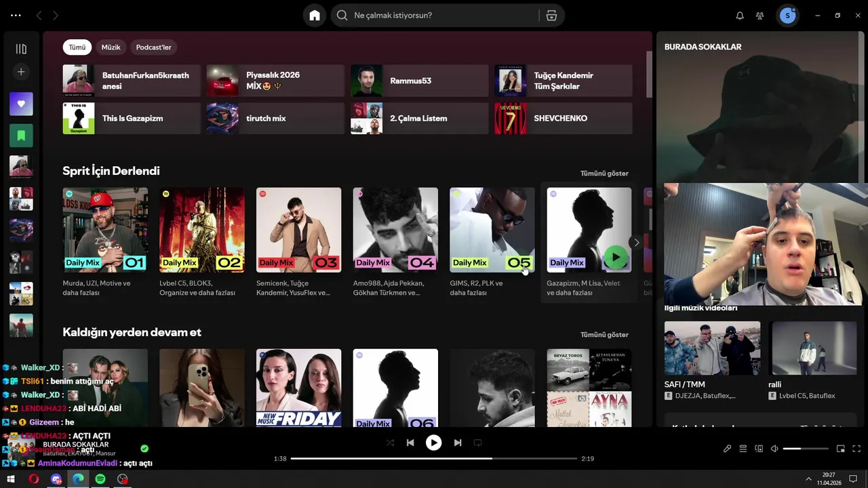The width and height of the screenshot is (868, 488).
Task: Open BURADA SOKAKLAR title in Now Playing panel
Action: tap(703, 47)
